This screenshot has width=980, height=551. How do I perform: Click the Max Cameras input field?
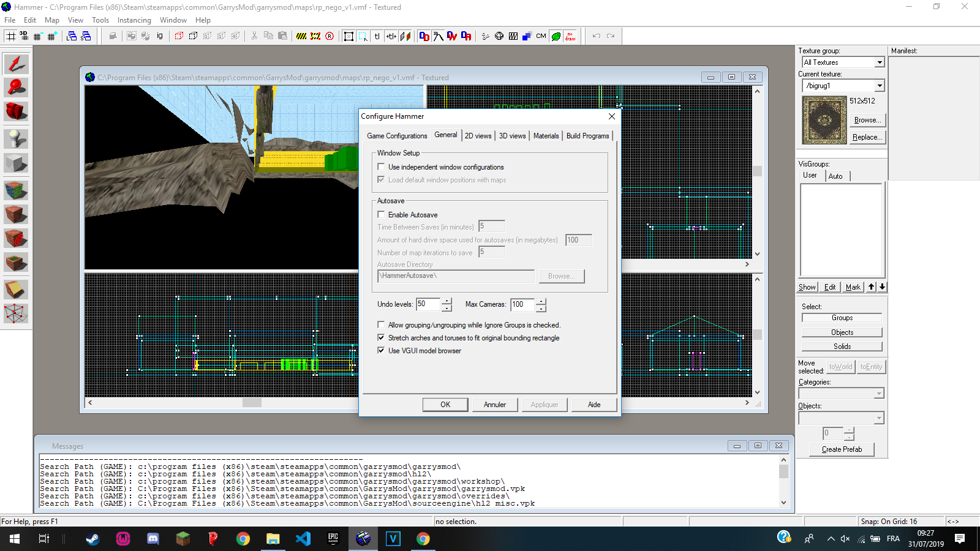coord(522,304)
